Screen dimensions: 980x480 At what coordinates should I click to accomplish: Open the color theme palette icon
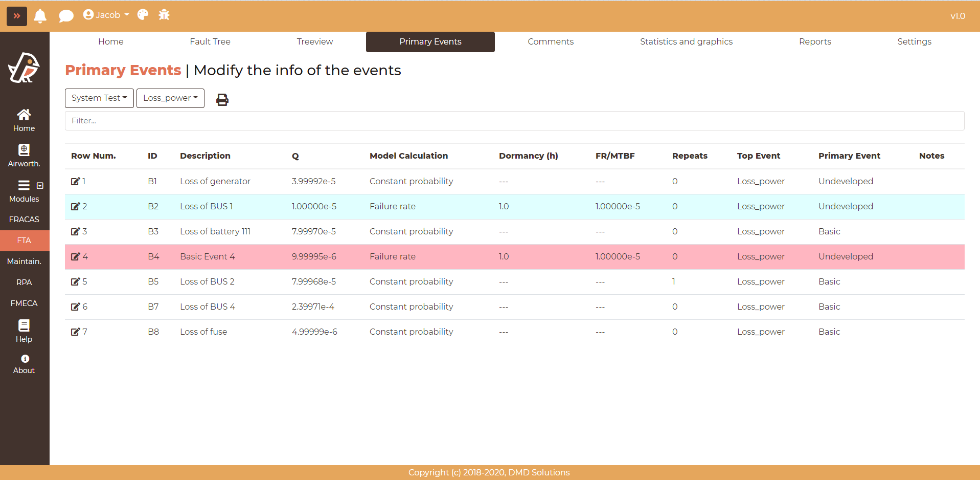[143, 15]
